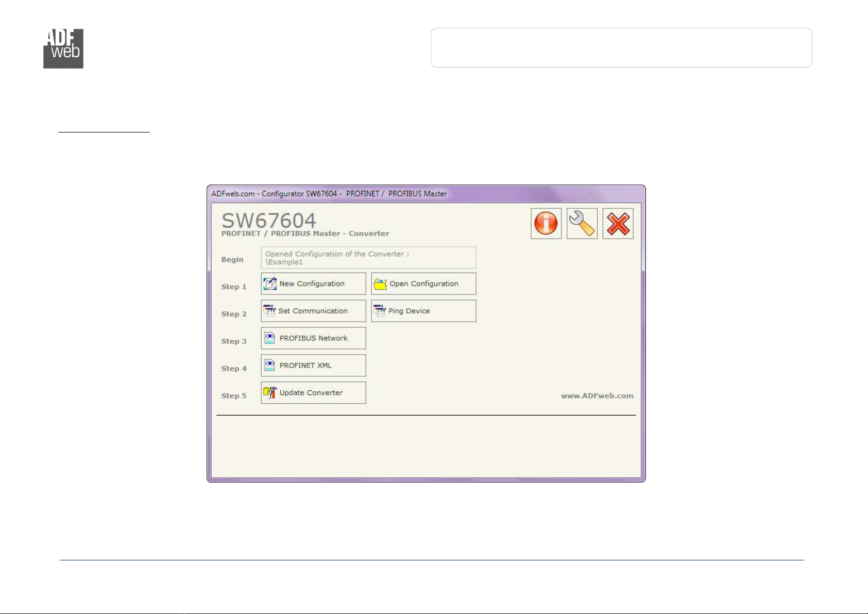
Task: Launch Update Converter
Action: 313,393
